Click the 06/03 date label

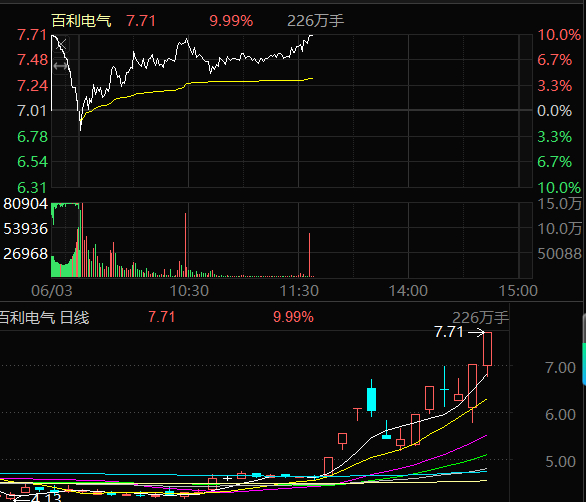click(x=52, y=291)
